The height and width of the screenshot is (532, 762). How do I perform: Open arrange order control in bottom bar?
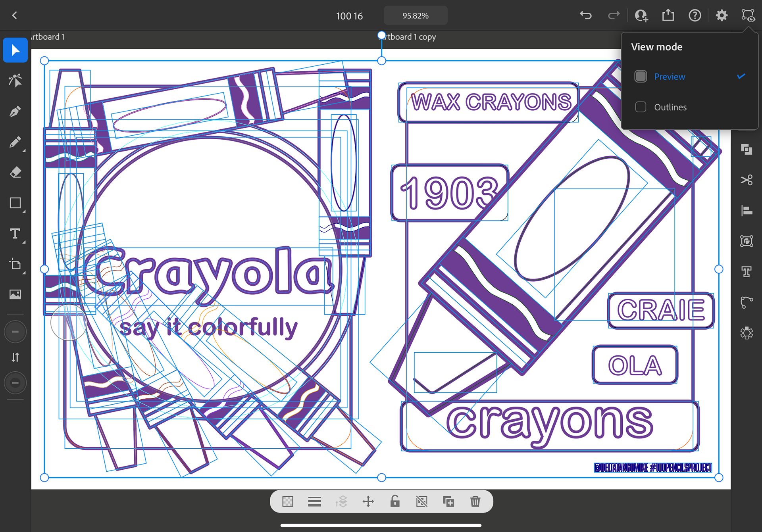tap(341, 501)
